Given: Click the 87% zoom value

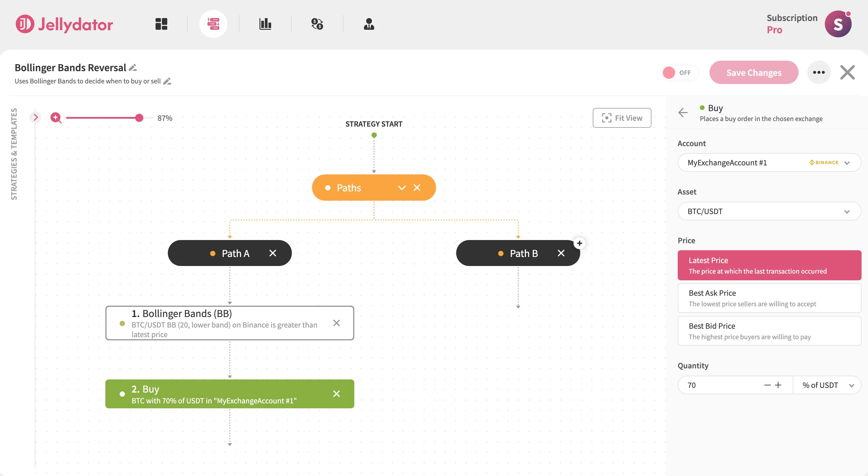Looking at the screenshot, I should pyautogui.click(x=165, y=118).
